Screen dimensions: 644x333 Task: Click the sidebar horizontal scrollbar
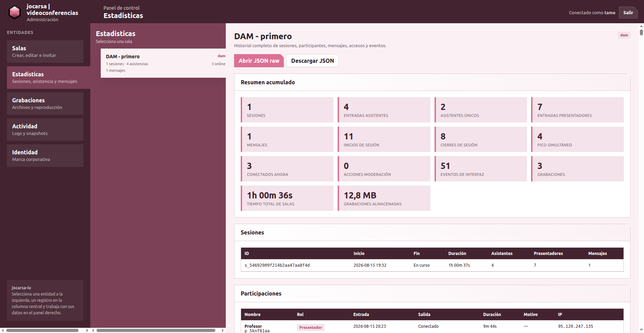(42, 330)
